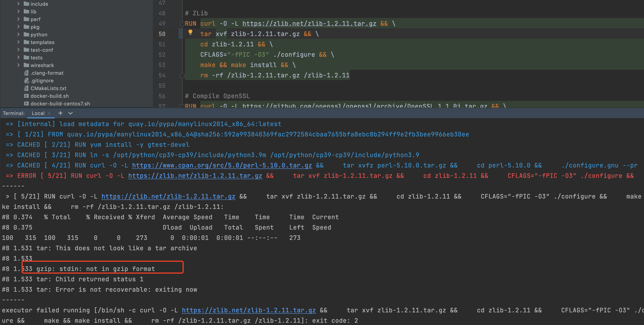This screenshot has width=644, height=325.
Task: Click line number 50 in gutter
Action: click(162, 34)
